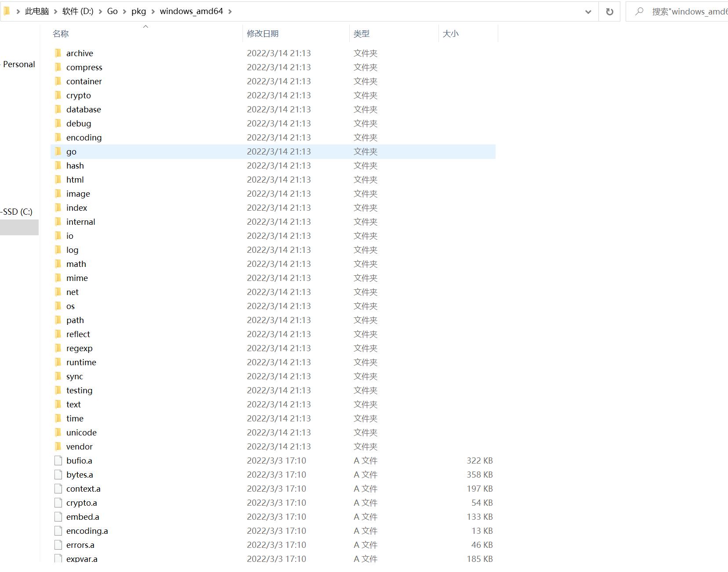The height and width of the screenshot is (572, 728).
Task: Click the crypto.a file icon
Action: click(x=58, y=503)
